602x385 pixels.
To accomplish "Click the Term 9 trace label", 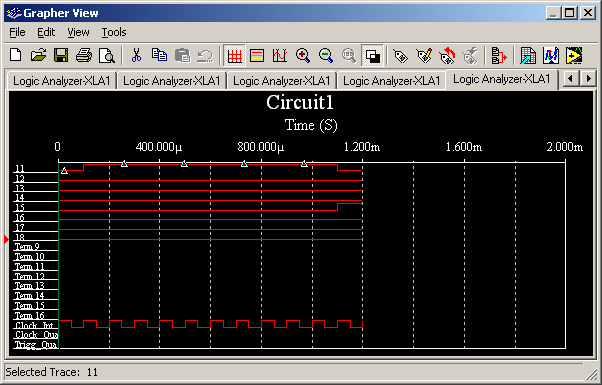I will tap(27, 246).
